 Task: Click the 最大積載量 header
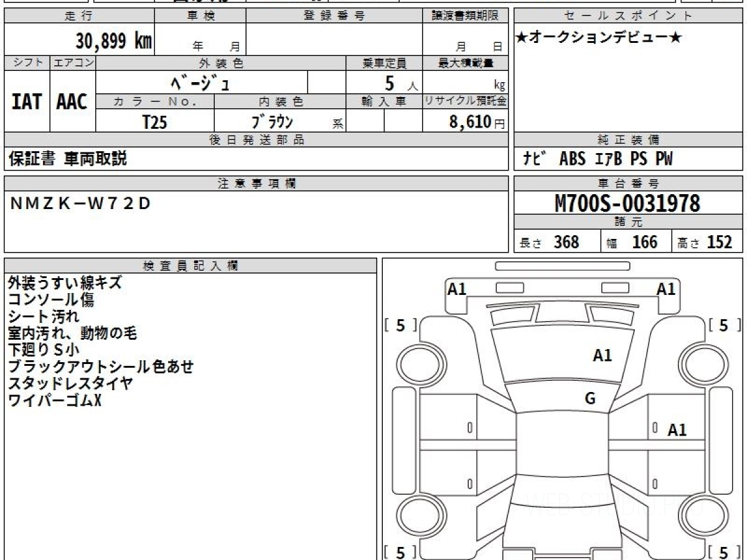click(x=466, y=63)
